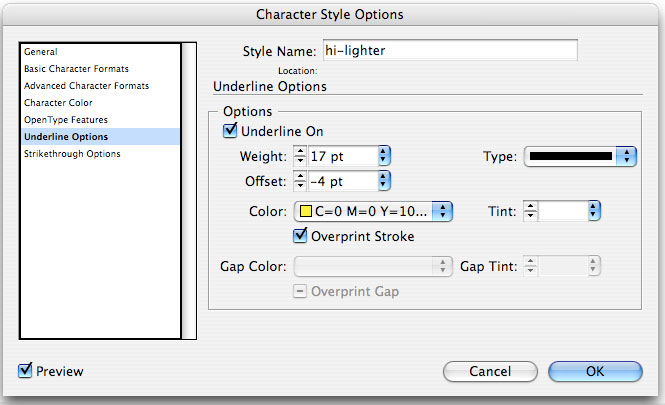This screenshot has width=665, height=405.
Task: Click the solid black line Type preview
Action: click(x=571, y=156)
